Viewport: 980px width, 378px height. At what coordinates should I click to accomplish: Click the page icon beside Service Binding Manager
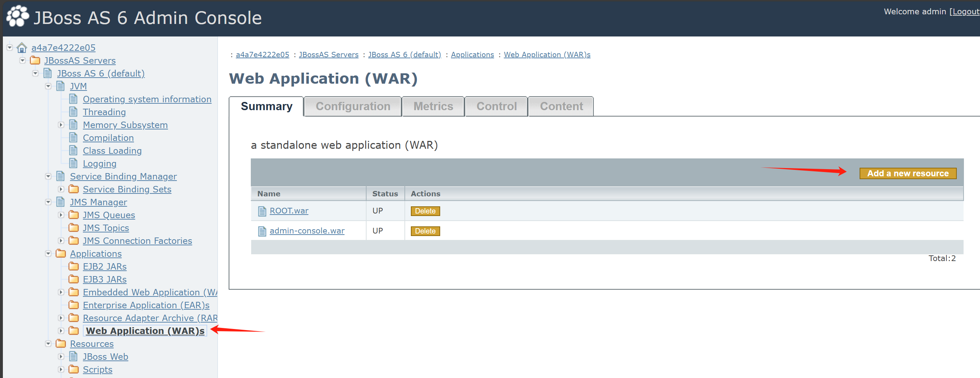click(x=60, y=176)
